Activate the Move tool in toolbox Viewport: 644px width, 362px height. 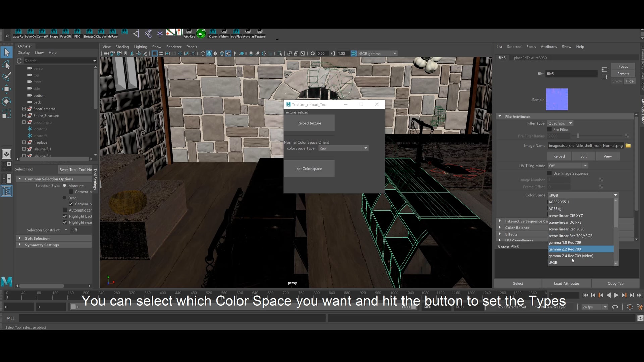7,89
